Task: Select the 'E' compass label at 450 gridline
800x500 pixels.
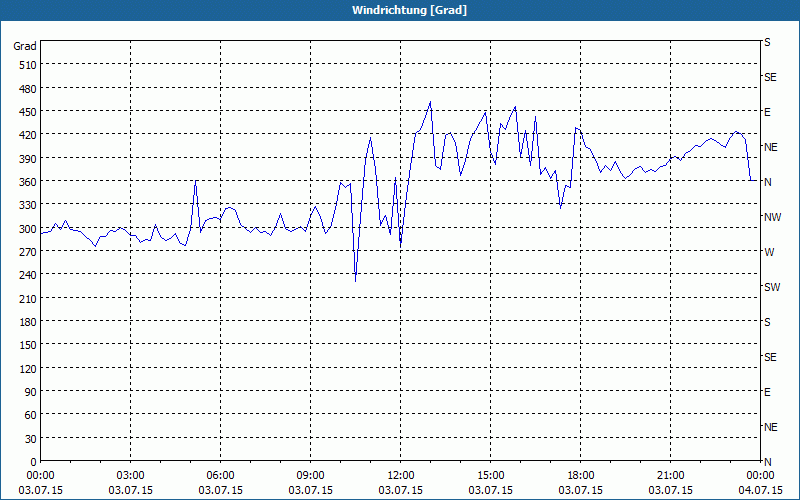Action: [x=767, y=112]
